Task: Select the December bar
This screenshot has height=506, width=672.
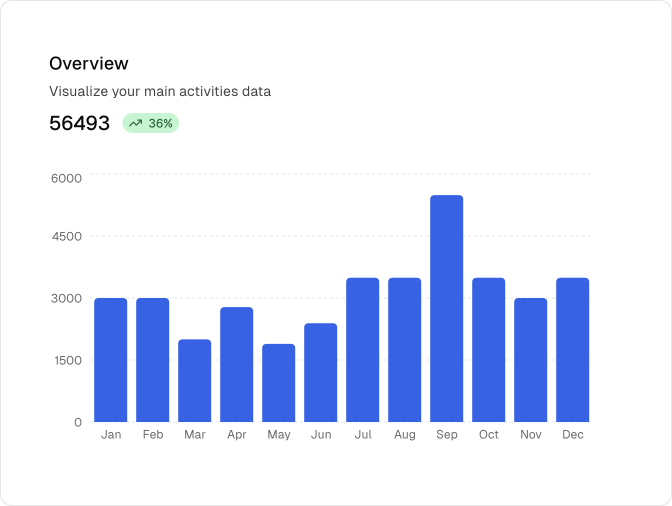Action: pyautogui.click(x=573, y=350)
